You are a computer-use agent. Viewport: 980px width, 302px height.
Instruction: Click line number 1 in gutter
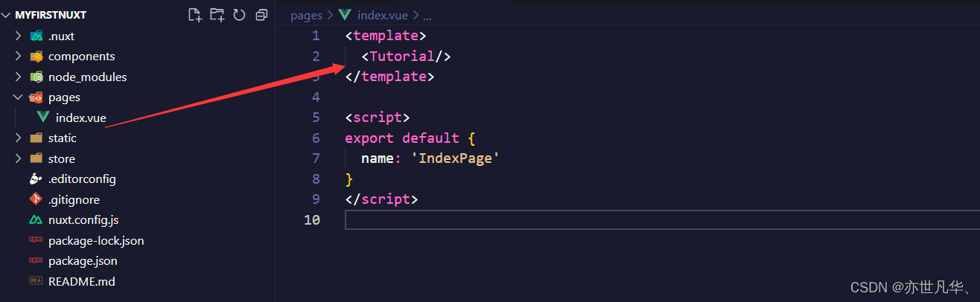click(x=316, y=36)
